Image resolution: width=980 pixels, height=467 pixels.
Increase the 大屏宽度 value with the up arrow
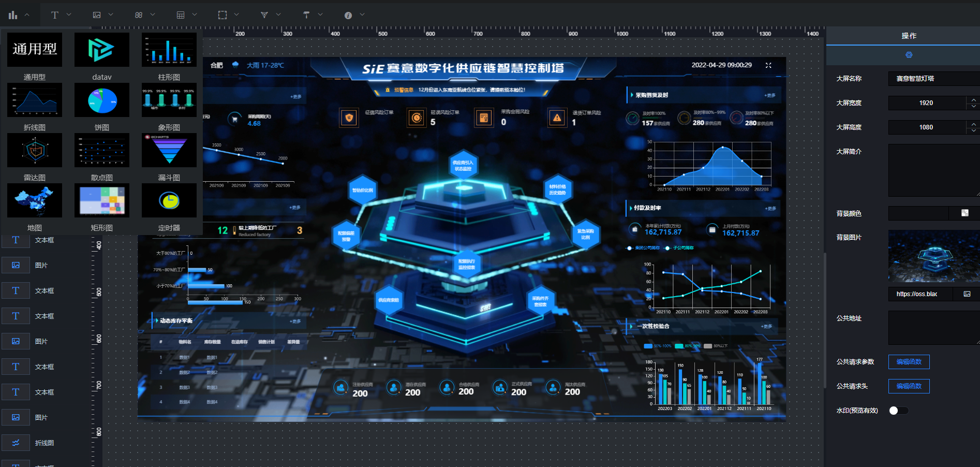[973, 99]
